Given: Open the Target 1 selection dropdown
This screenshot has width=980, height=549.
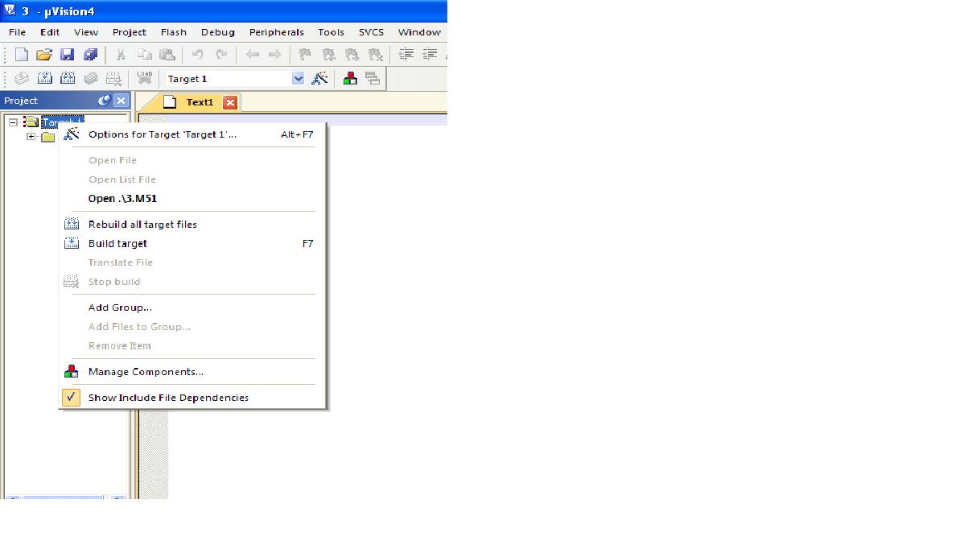Looking at the screenshot, I should [298, 79].
